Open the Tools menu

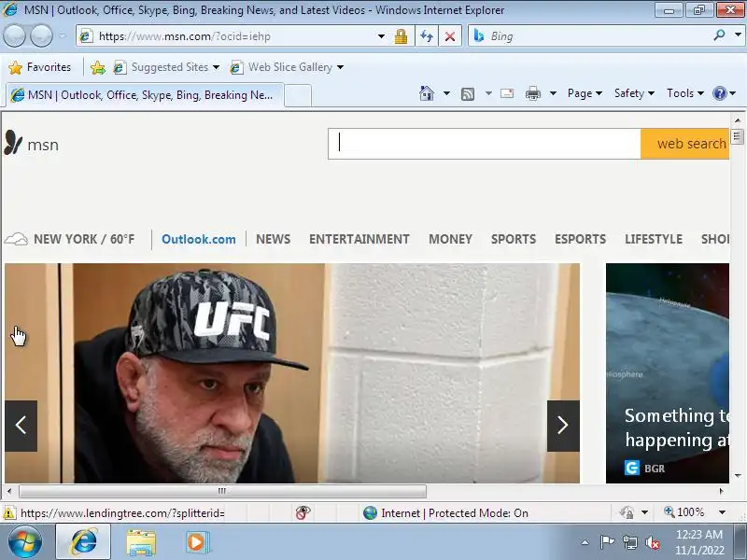[x=685, y=93]
